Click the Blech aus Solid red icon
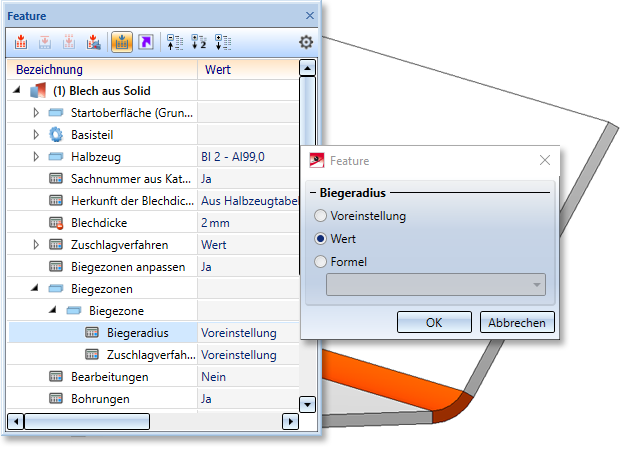This screenshot has height=454, width=628. [x=38, y=90]
